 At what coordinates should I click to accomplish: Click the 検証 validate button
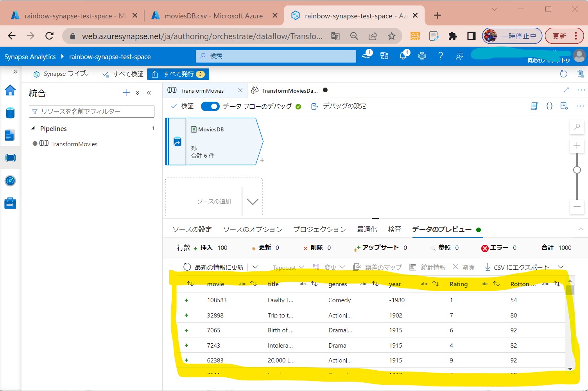[182, 106]
